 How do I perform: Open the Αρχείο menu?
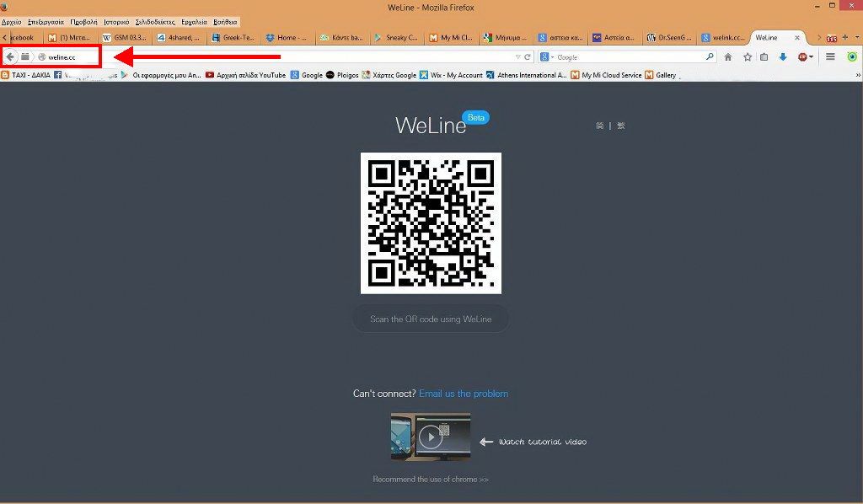(x=12, y=22)
